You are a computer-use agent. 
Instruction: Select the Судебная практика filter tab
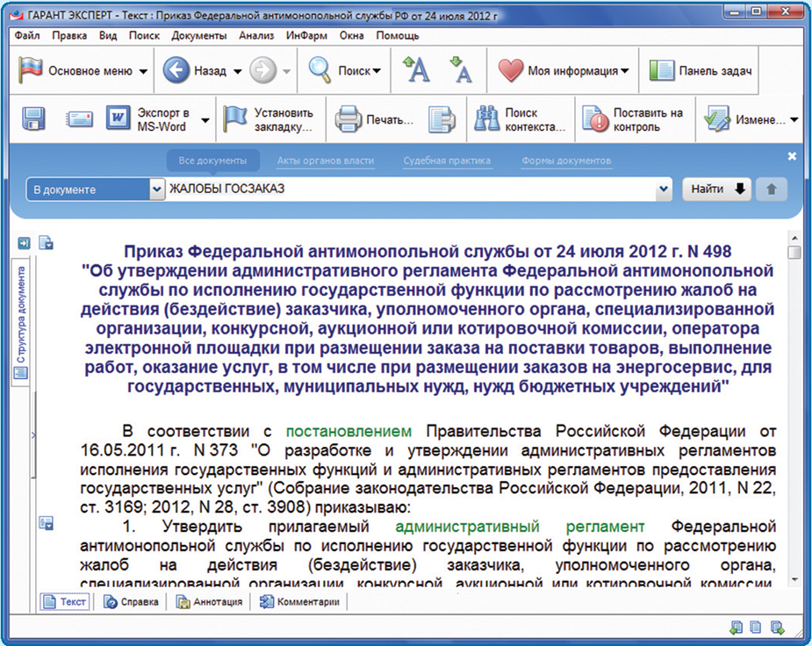coord(447,161)
